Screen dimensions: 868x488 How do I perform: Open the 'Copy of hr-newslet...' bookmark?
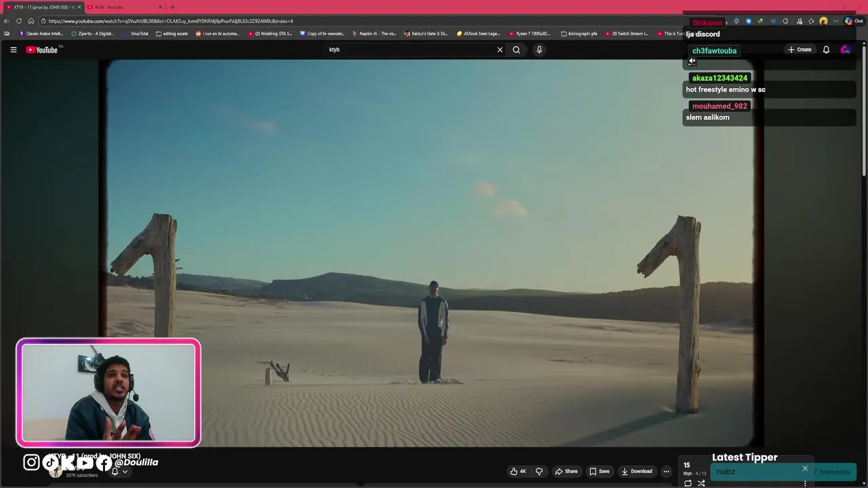point(322,33)
